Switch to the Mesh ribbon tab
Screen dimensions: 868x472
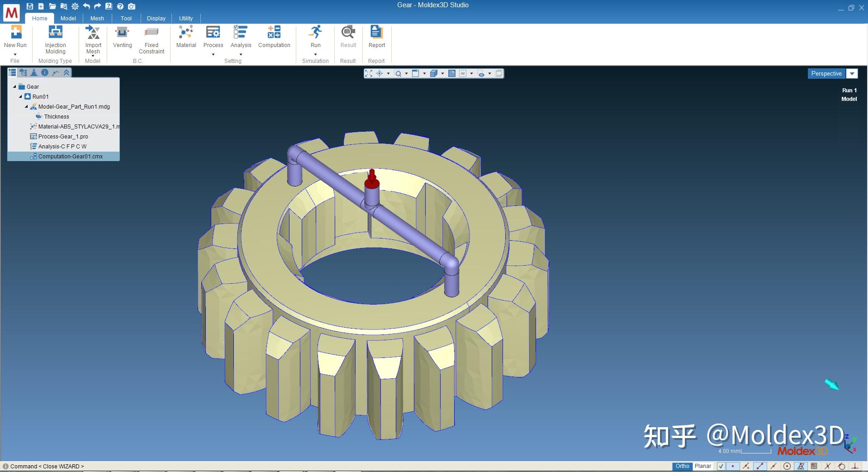[97, 18]
